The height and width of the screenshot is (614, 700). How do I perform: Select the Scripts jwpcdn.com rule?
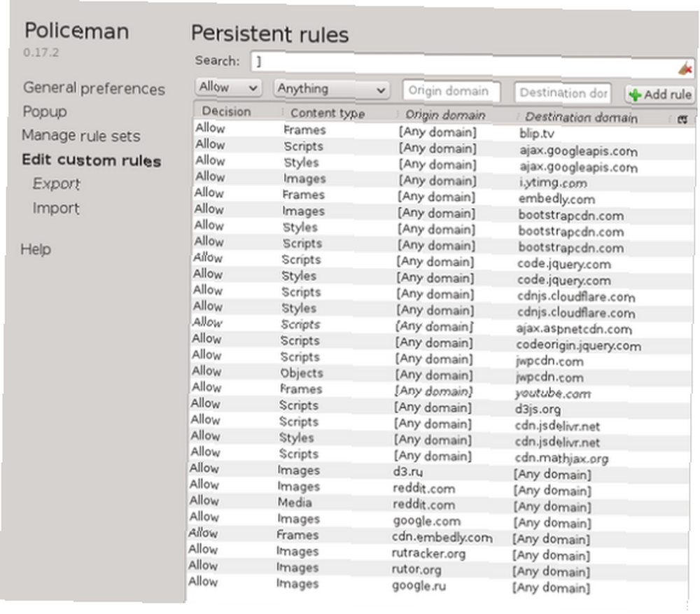440,358
